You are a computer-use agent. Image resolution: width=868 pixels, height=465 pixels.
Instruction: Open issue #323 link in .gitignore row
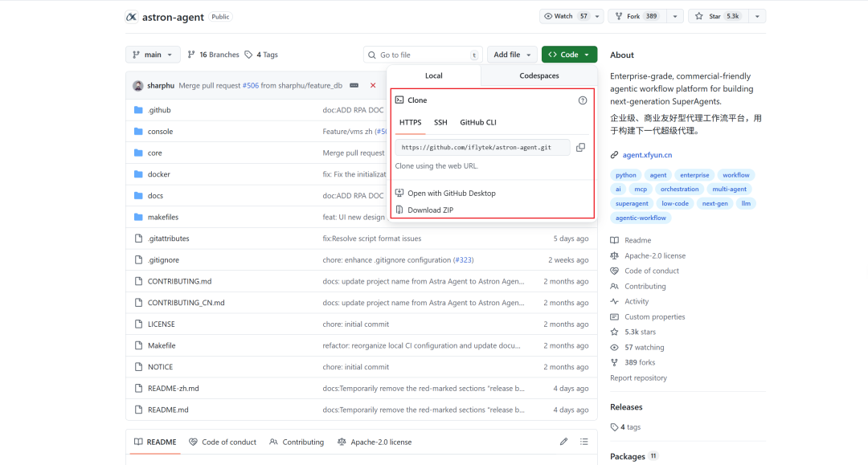tap(464, 260)
